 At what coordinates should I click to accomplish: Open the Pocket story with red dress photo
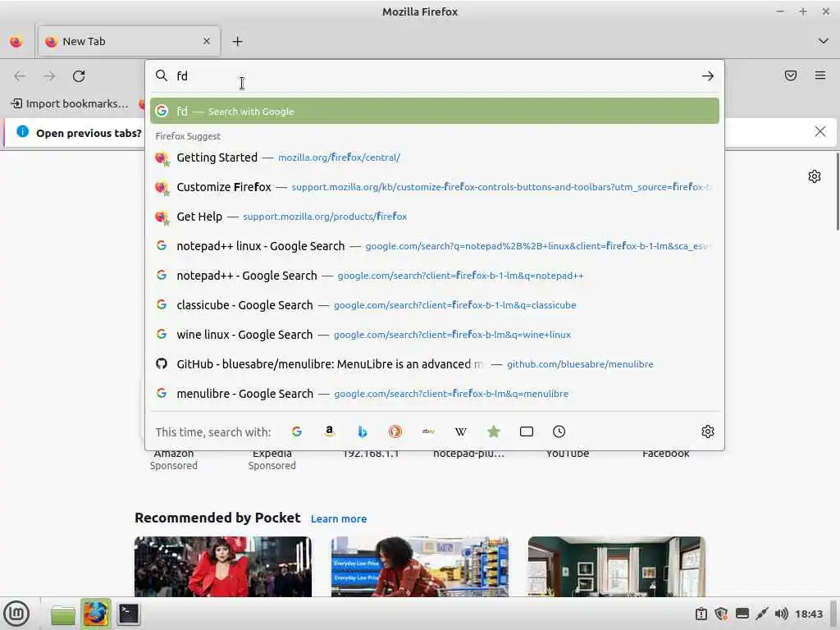pos(223,567)
